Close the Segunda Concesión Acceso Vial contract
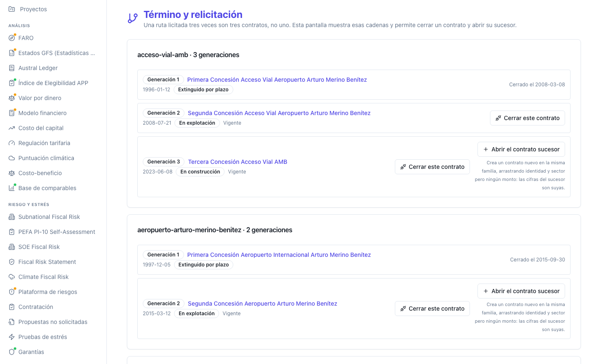 click(x=528, y=118)
